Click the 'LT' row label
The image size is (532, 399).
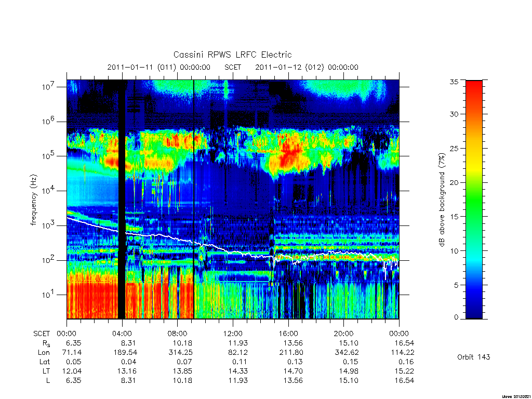[46, 371]
